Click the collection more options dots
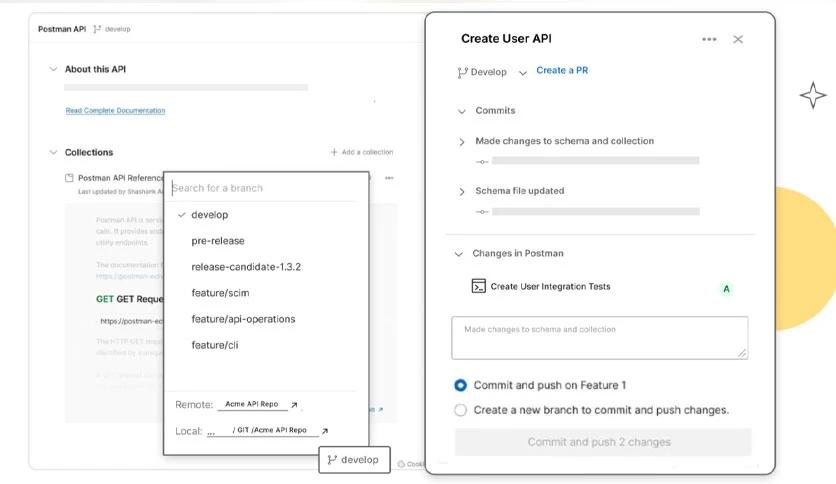 pos(389,178)
